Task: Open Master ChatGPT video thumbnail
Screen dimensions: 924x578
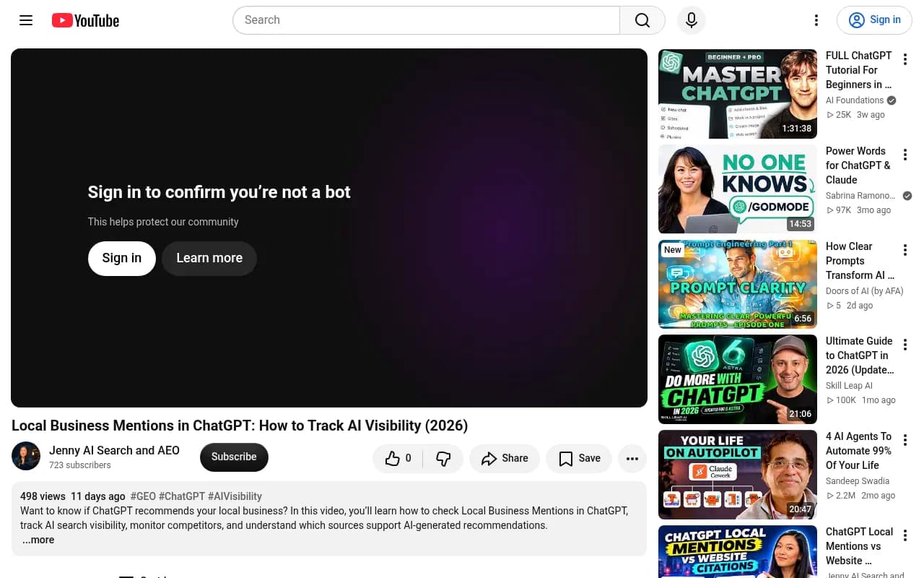Action: (738, 94)
